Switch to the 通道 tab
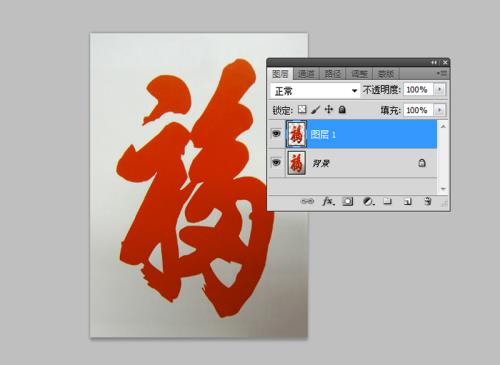The width and height of the screenshot is (500, 365). coord(306,74)
